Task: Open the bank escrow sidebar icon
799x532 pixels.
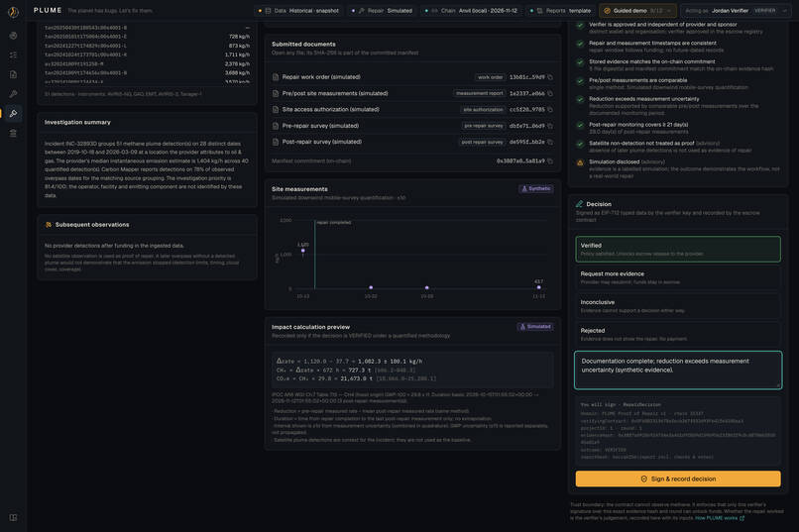Action: click(x=13, y=133)
